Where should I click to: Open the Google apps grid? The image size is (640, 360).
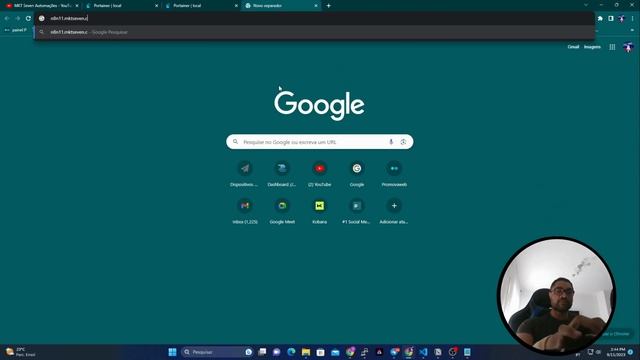click(x=612, y=47)
